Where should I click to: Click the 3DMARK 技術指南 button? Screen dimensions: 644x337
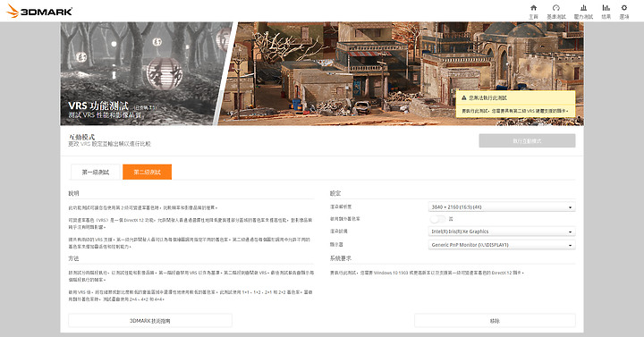pyautogui.click(x=150, y=321)
